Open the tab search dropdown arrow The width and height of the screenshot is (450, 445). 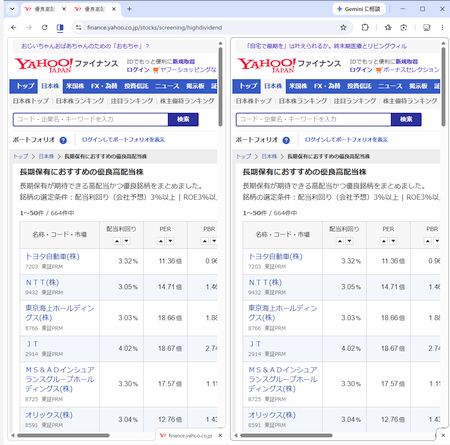12,9
